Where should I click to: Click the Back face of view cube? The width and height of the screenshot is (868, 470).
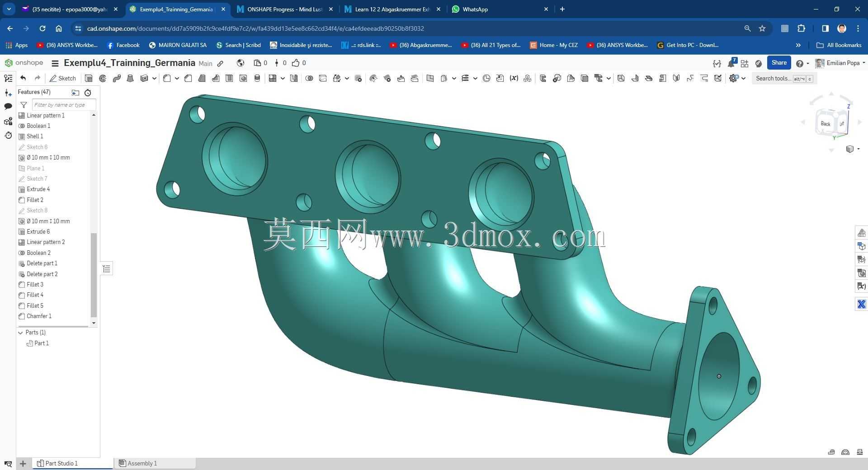[826, 124]
